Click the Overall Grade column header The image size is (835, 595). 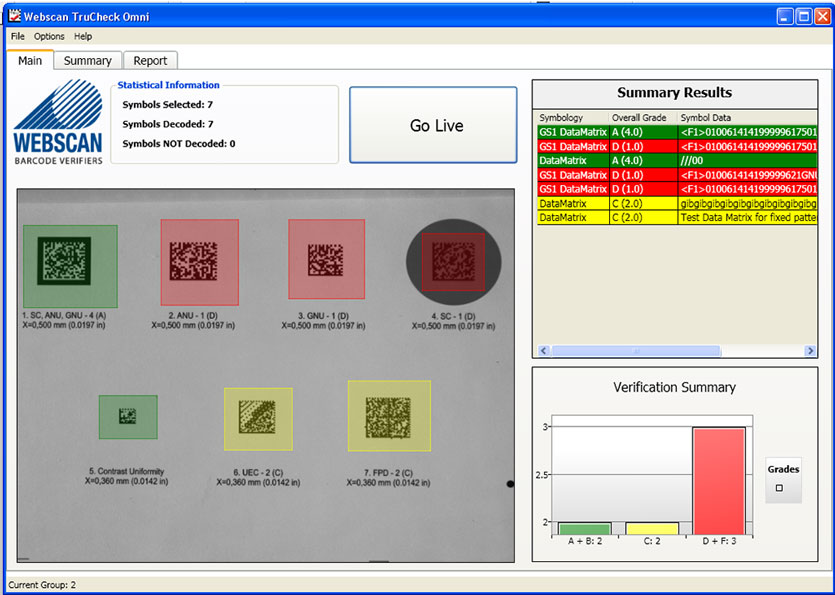tap(643, 118)
